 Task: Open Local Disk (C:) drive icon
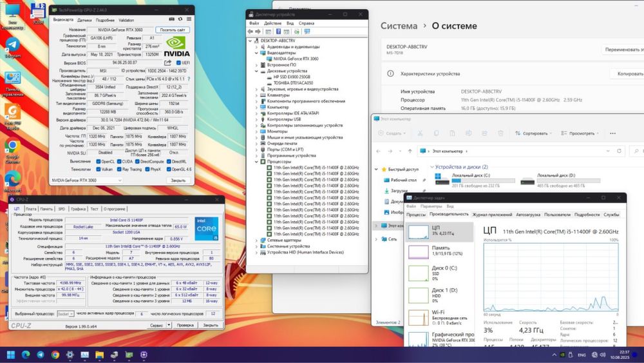click(442, 179)
